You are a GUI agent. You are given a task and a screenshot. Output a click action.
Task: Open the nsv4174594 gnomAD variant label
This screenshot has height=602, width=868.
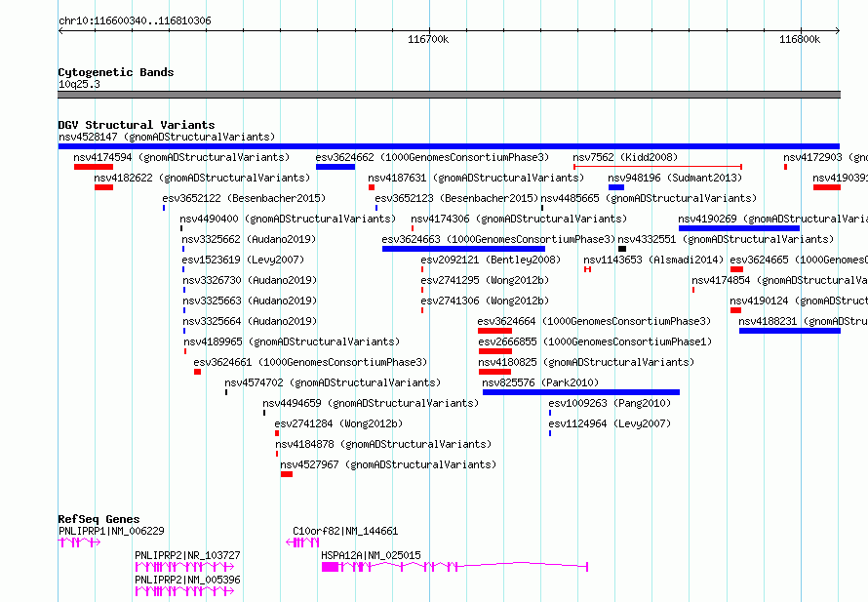[181, 157]
